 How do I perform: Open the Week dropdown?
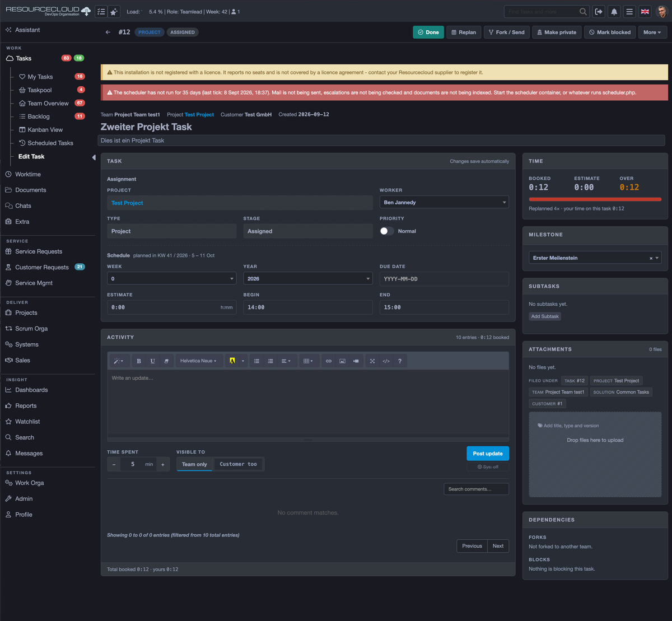172,278
